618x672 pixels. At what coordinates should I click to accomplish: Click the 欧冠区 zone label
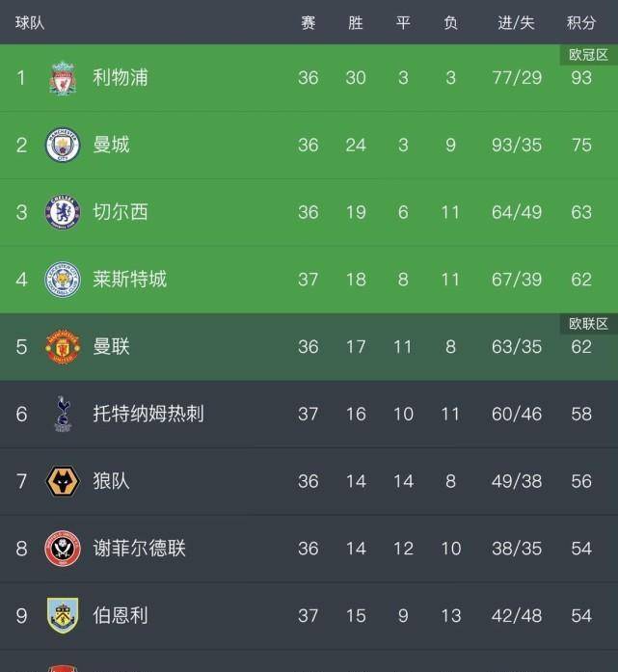pos(588,55)
